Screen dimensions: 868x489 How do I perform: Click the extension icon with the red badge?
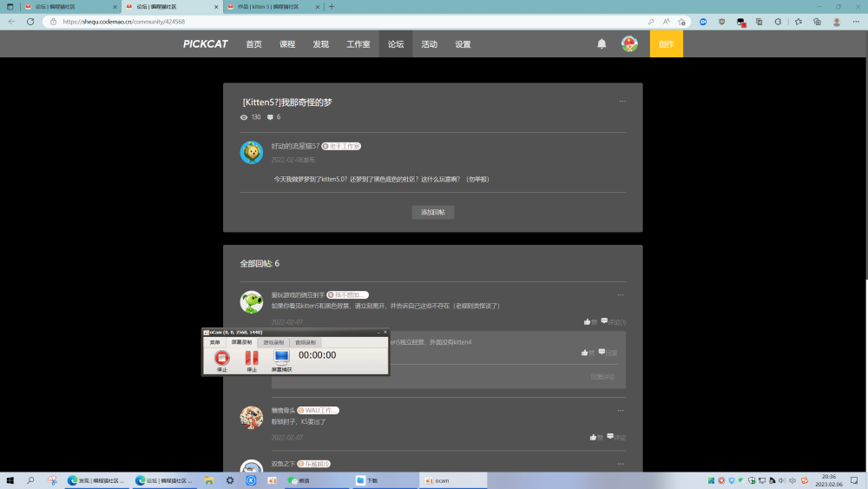pyautogui.click(x=740, y=22)
